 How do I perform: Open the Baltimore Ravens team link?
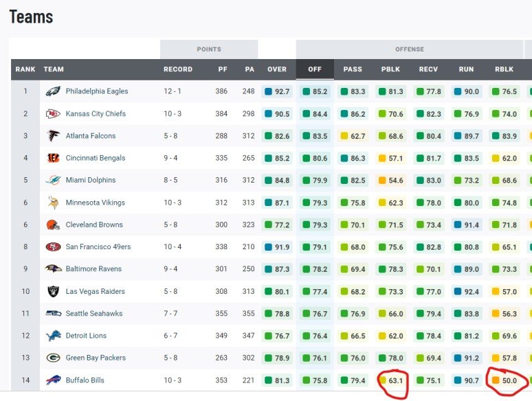tap(93, 268)
